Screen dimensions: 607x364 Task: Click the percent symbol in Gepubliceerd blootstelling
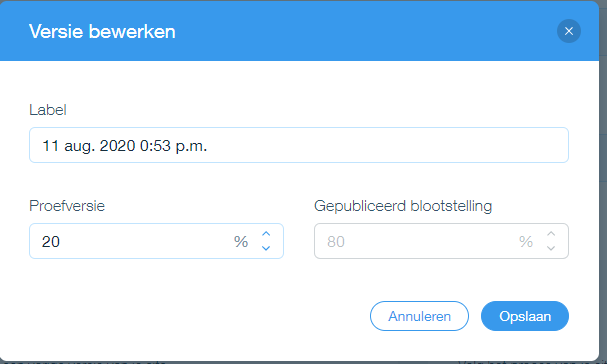click(526, 242)
